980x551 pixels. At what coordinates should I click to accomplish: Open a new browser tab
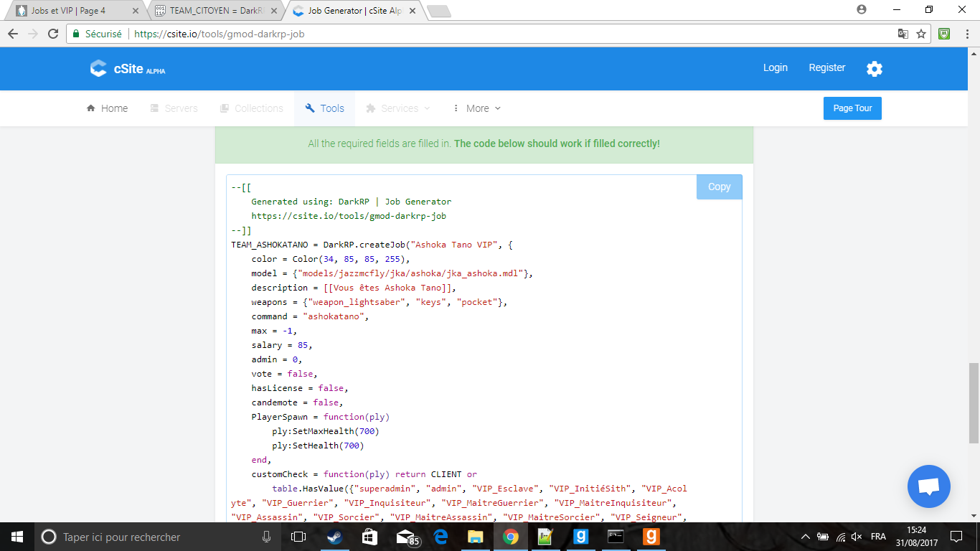click(x=438, y=11)
